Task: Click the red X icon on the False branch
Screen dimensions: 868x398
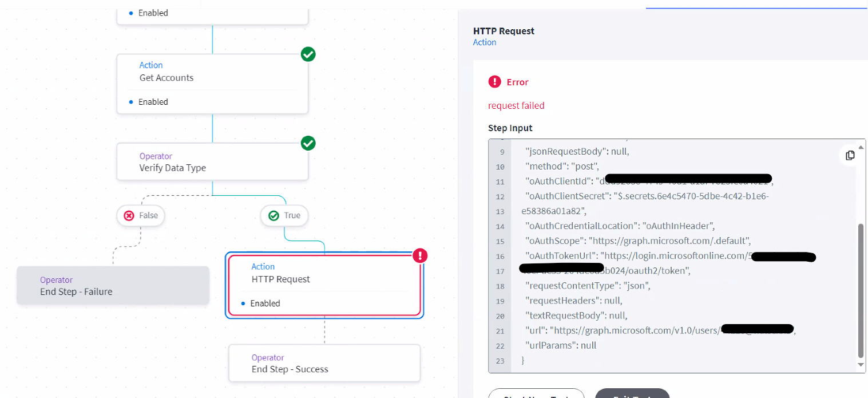Action: click(x=129, y=216)
